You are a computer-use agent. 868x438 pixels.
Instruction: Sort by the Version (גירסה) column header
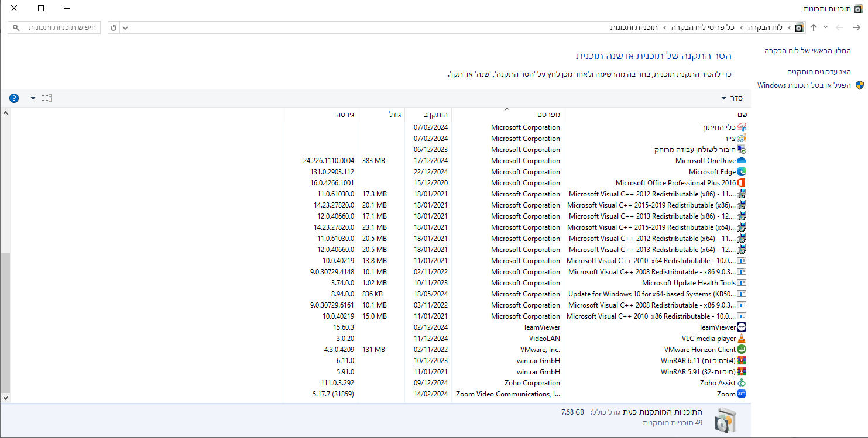click(x=320, y=114)
